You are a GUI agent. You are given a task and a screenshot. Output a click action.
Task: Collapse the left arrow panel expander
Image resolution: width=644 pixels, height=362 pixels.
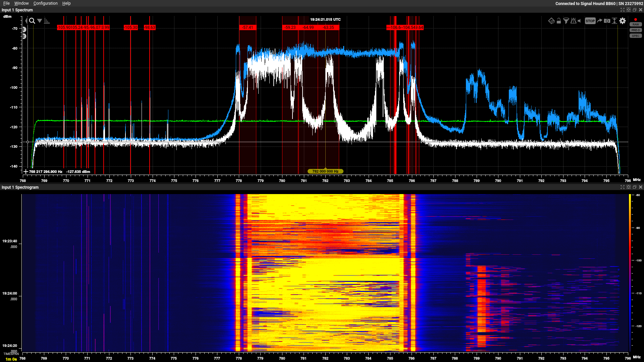coord(26,21)
